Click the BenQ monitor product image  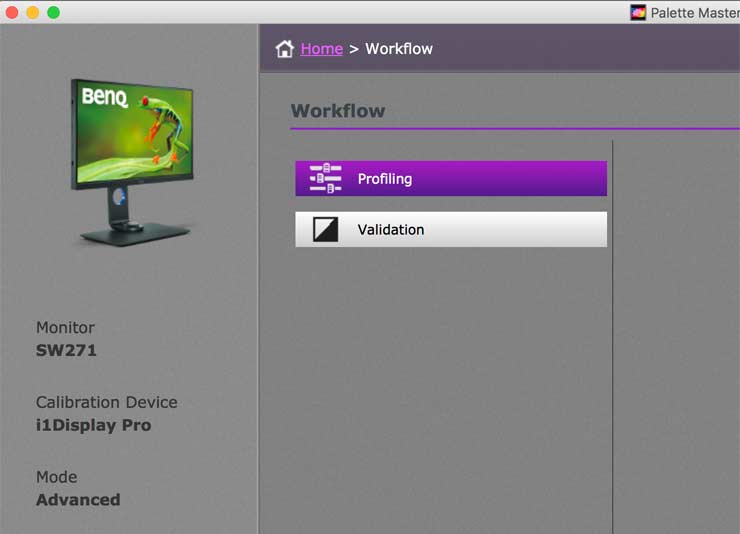(x=133, y=161)
